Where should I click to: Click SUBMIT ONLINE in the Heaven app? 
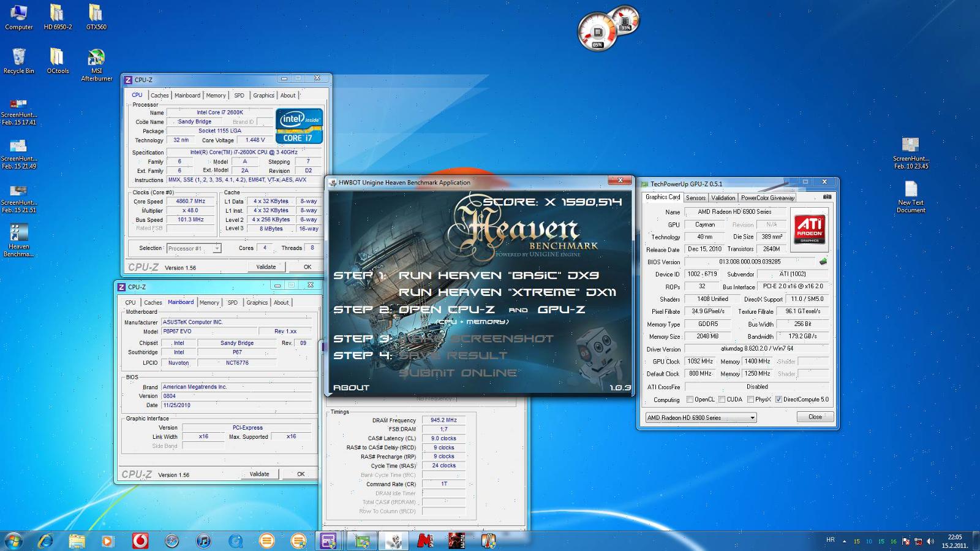click(458, 373)
